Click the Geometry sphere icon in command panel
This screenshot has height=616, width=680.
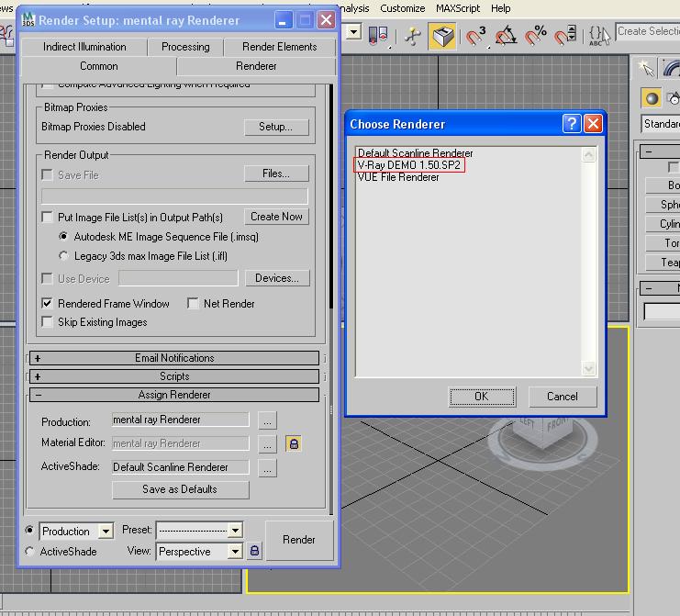click(x=652, y=99)
